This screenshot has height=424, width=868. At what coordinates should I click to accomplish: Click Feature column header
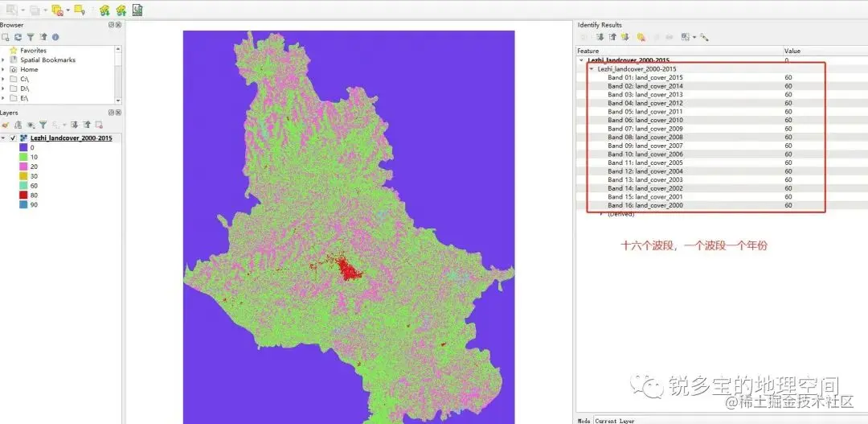coord(680,51)
